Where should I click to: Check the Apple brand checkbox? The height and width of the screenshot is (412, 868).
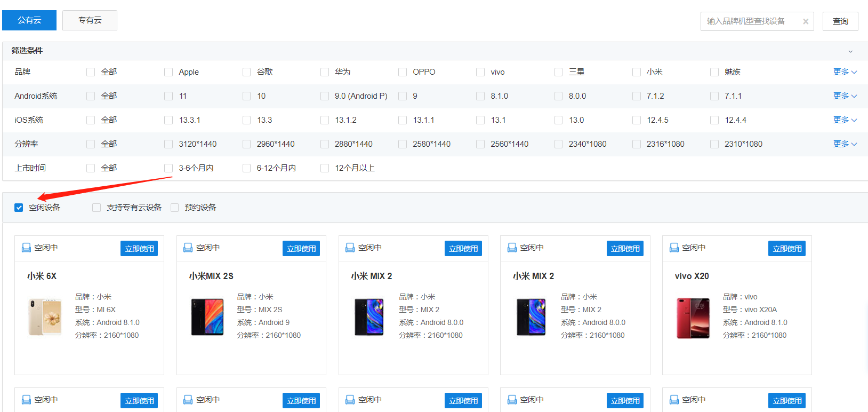click(168, 72)
